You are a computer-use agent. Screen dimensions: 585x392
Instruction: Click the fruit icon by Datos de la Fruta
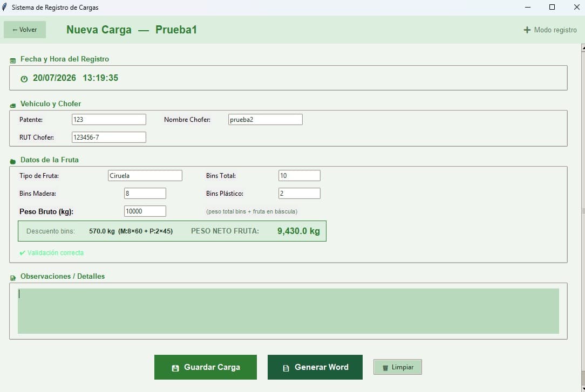[x=13, y=161]
